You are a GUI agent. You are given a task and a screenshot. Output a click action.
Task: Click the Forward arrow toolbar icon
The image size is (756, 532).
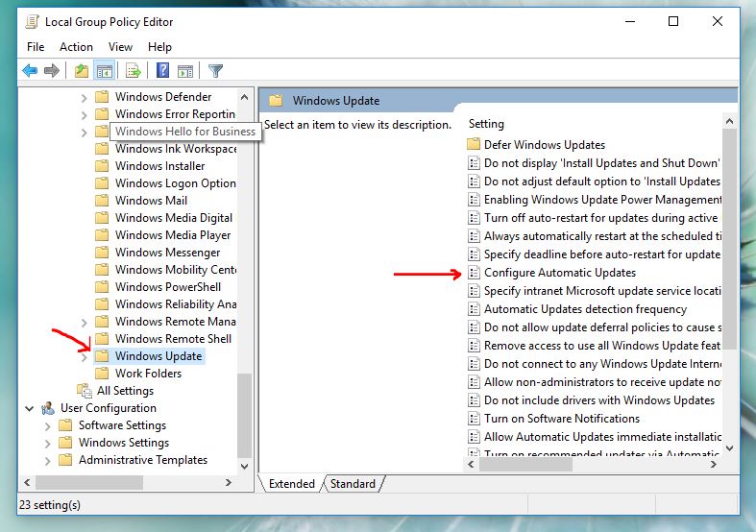click(x=51, y=70)
